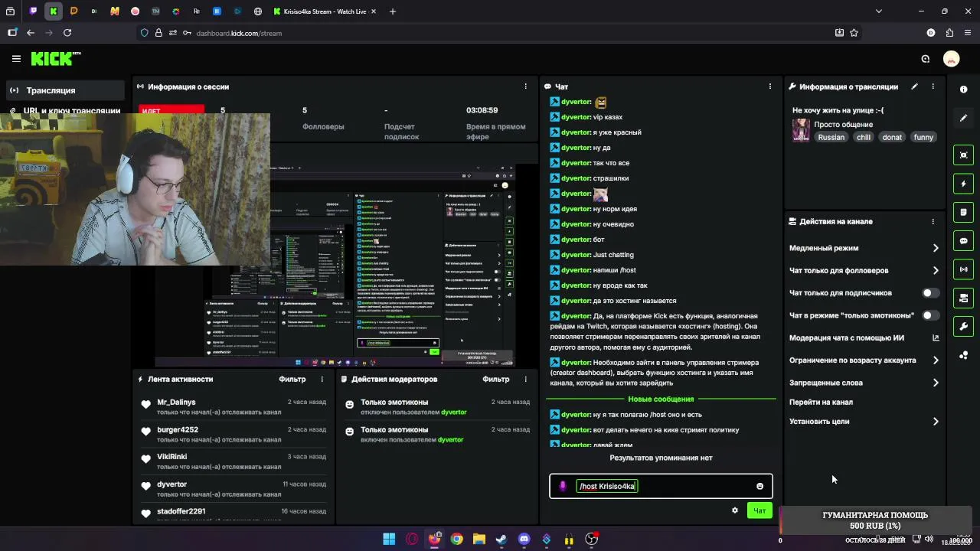
Task: Open Windows Start menu
Action: [389, 540]
